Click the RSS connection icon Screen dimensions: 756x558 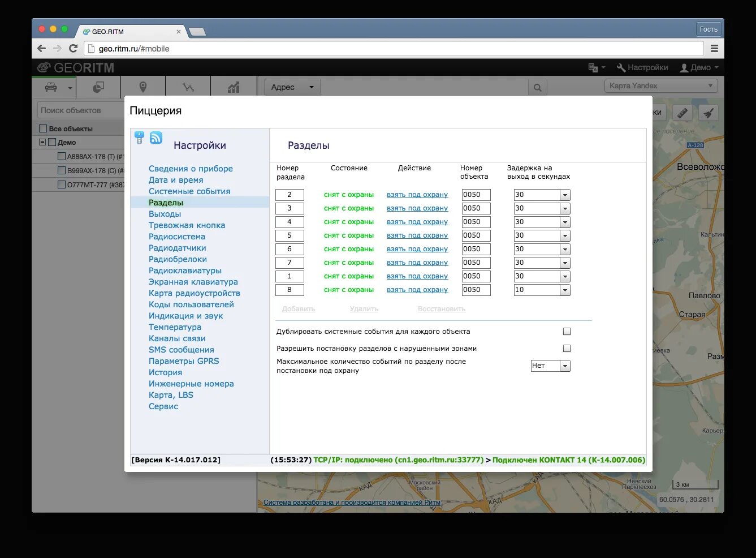(x=156, y=138)
